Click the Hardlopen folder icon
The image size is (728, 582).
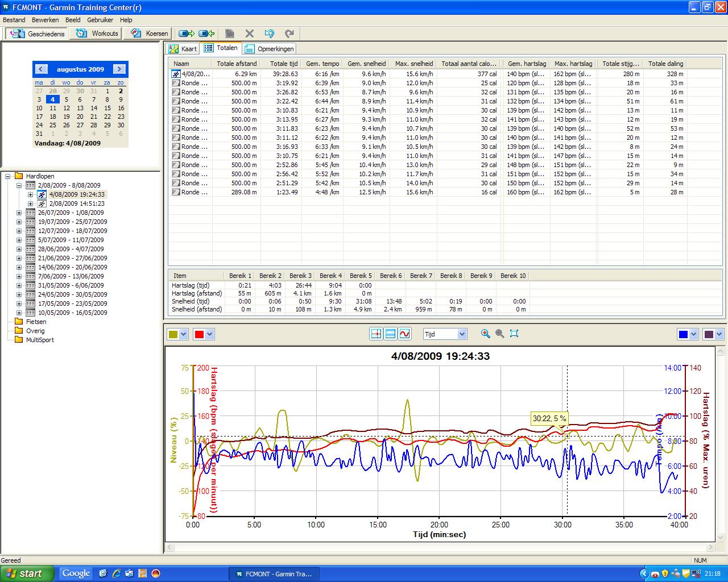(19, 176)
